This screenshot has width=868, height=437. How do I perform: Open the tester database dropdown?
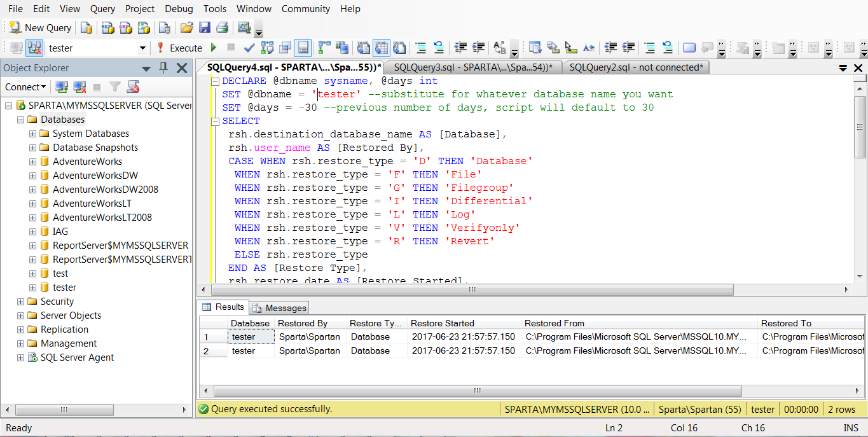pos(142,48)
